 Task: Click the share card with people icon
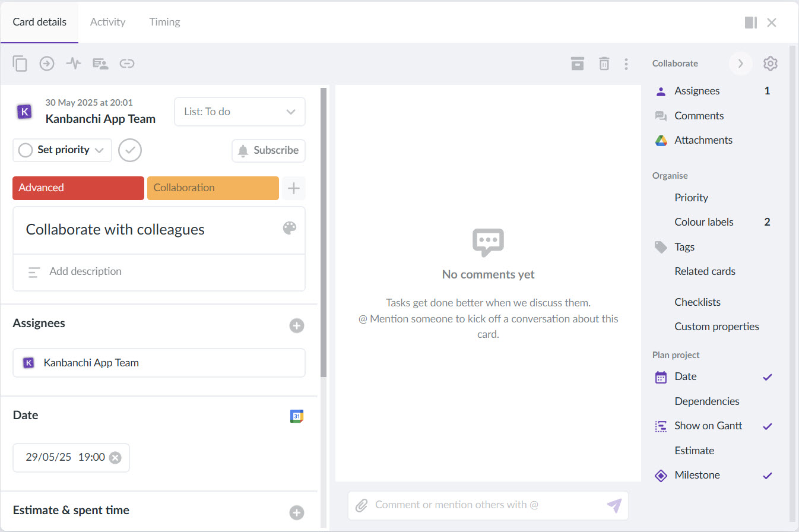coord(100,64)
